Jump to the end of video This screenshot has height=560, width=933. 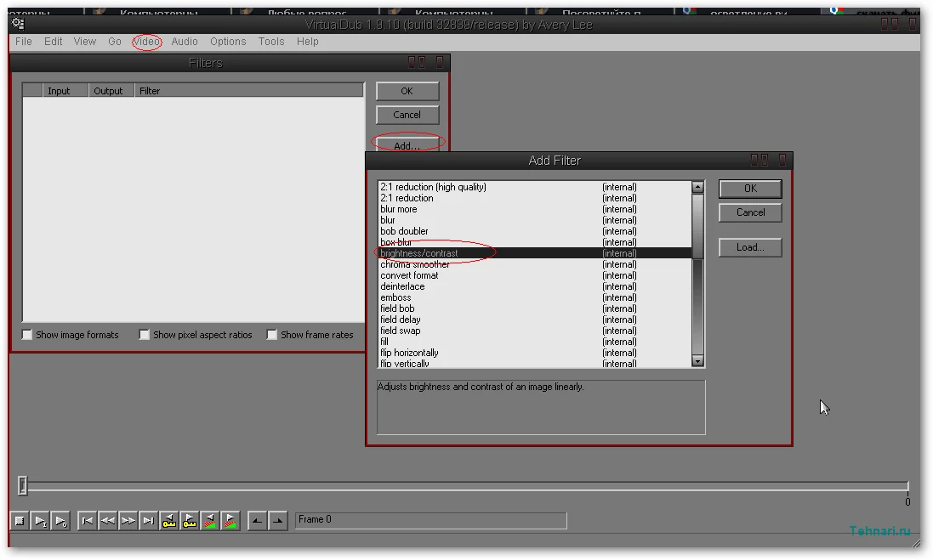pos(148,521)
